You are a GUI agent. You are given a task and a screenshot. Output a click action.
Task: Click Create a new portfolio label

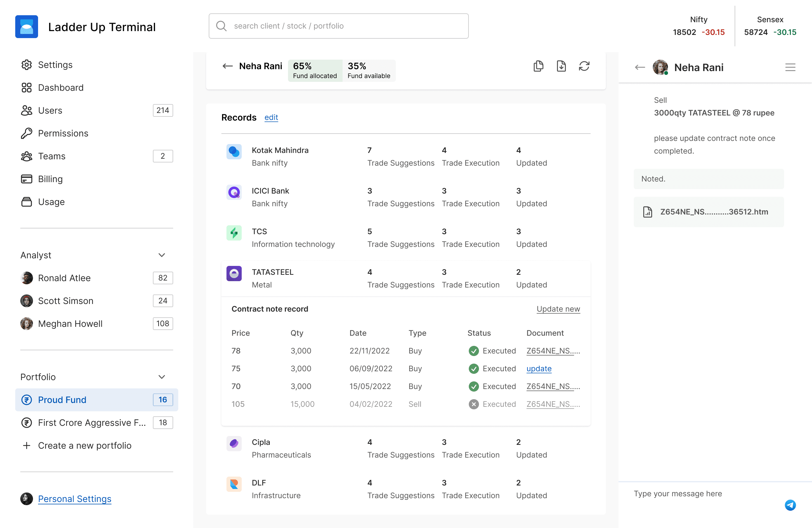[85, 446]
